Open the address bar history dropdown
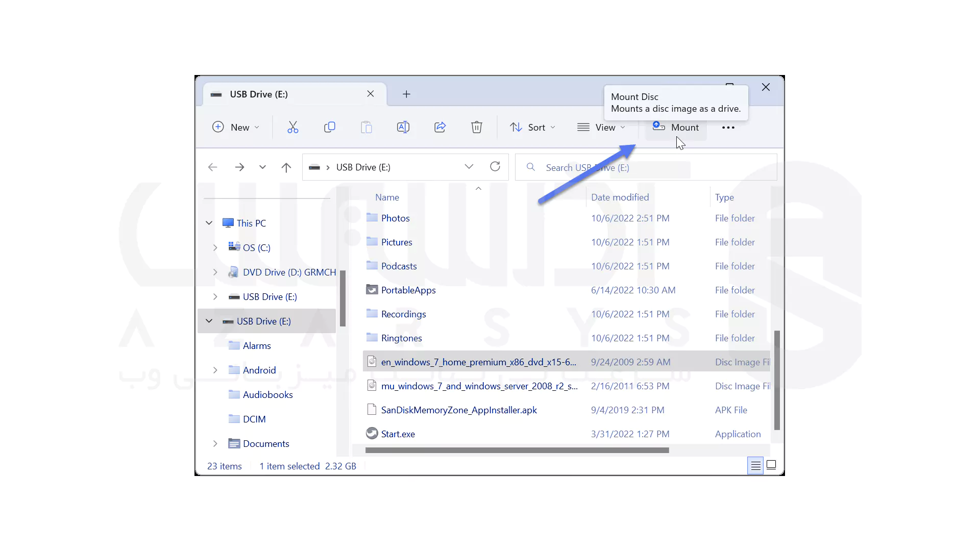This screenshot has height=551, width=980. 469,167
